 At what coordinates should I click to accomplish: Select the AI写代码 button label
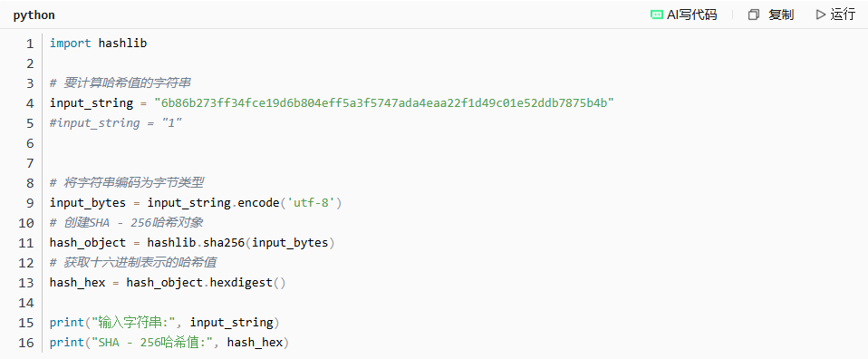point(692,15)
